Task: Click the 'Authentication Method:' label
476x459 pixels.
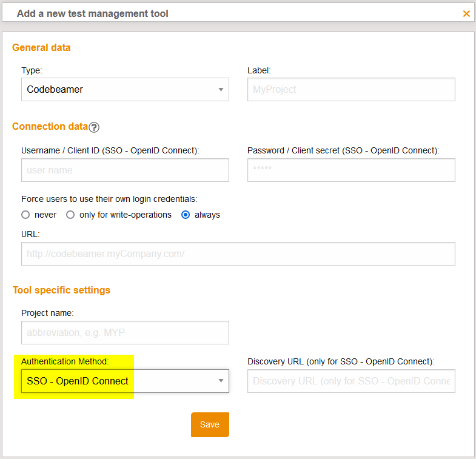Action: tap(65, 361)
